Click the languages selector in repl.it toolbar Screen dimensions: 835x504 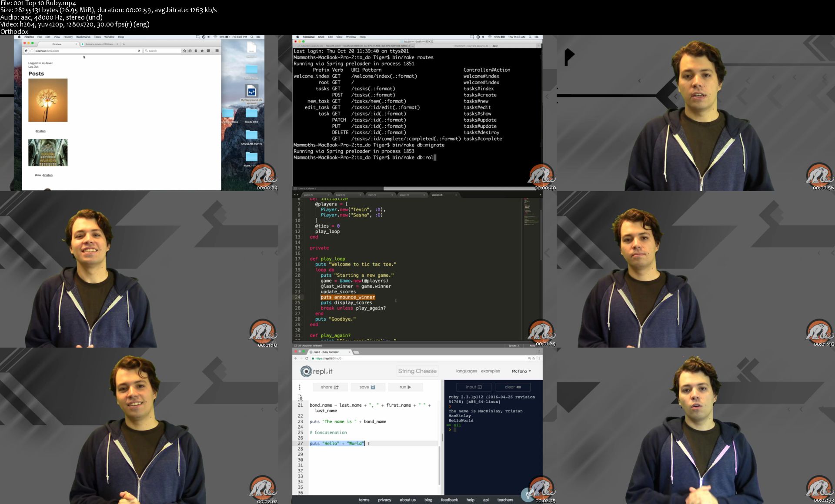(464, 371)
